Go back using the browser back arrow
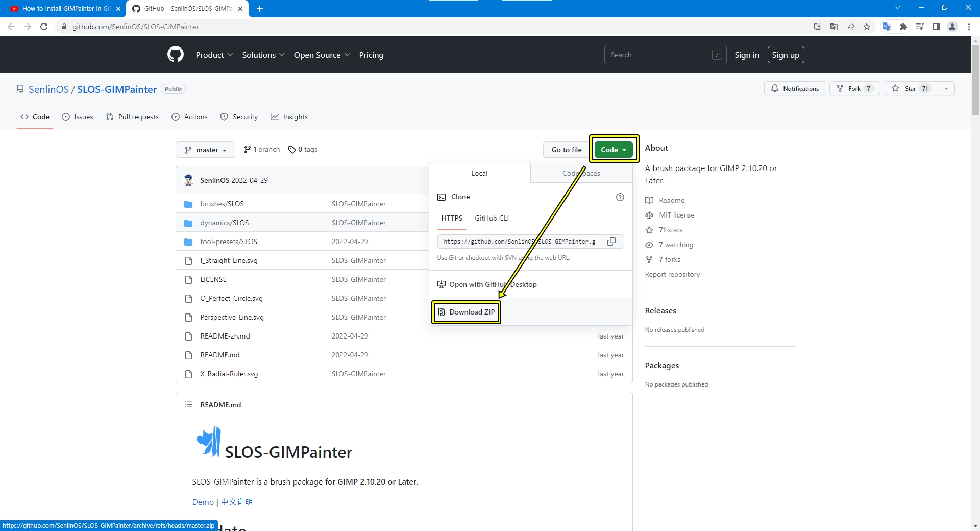Screen dimensions: 980x531 (11, 27)
